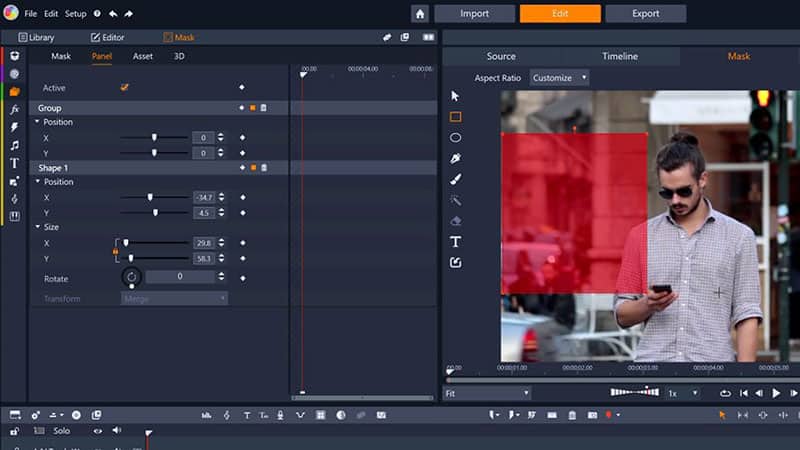Open the Timeline preview tab
Screen dimensions: 800x450
coord(619,56)
